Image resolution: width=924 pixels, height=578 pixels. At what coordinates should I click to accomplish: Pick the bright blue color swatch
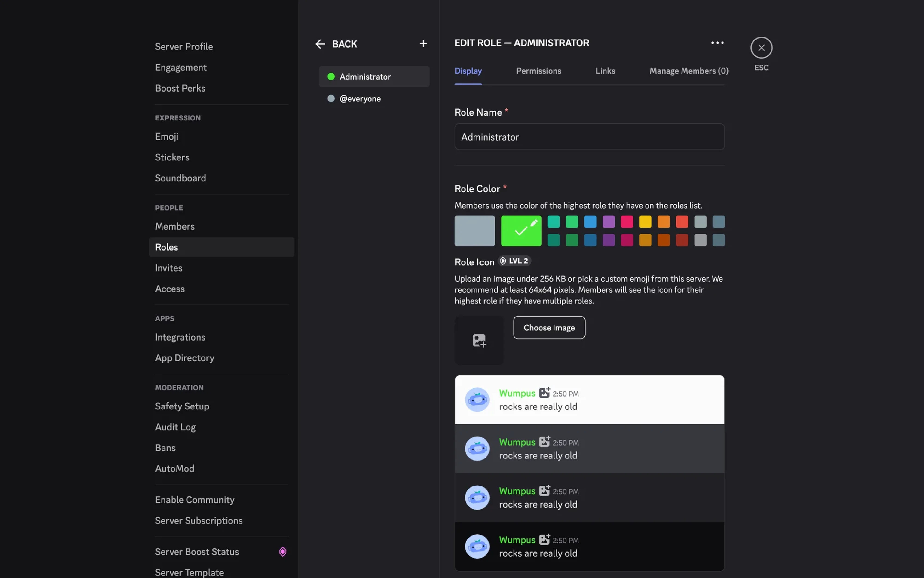click(591, 222)
